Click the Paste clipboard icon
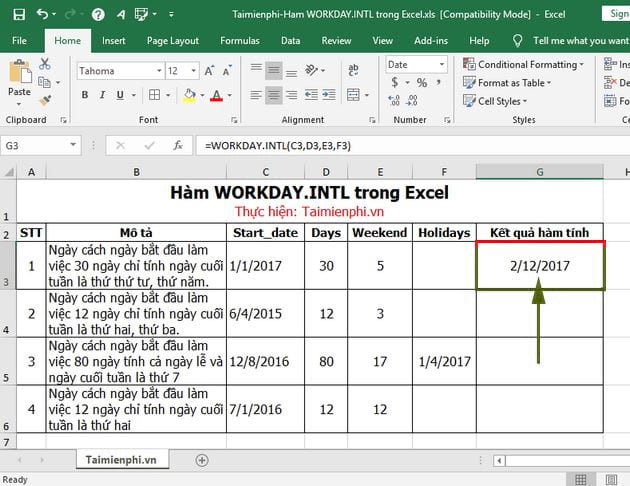630x486 pixels. pyautogui.click(x=19, y=72)
